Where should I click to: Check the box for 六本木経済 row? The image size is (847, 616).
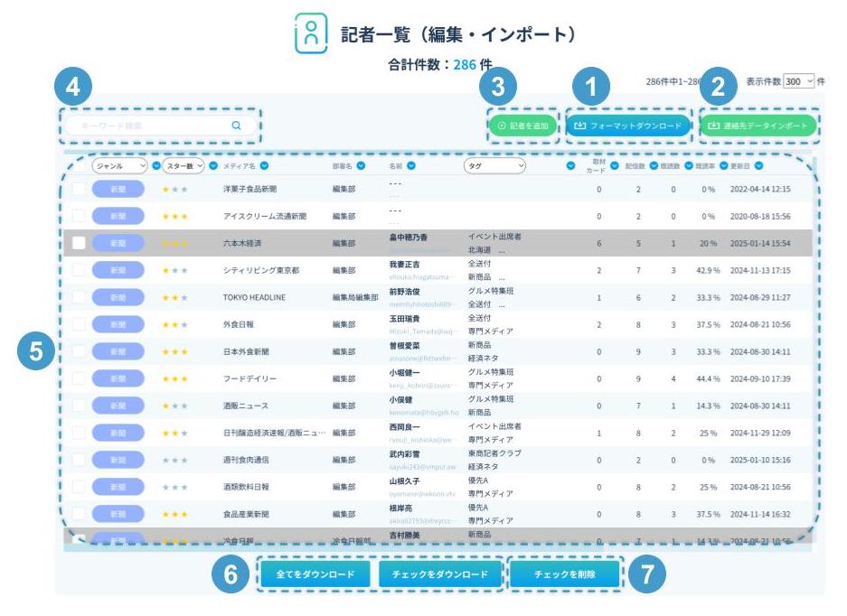click(x=79, y=243)
